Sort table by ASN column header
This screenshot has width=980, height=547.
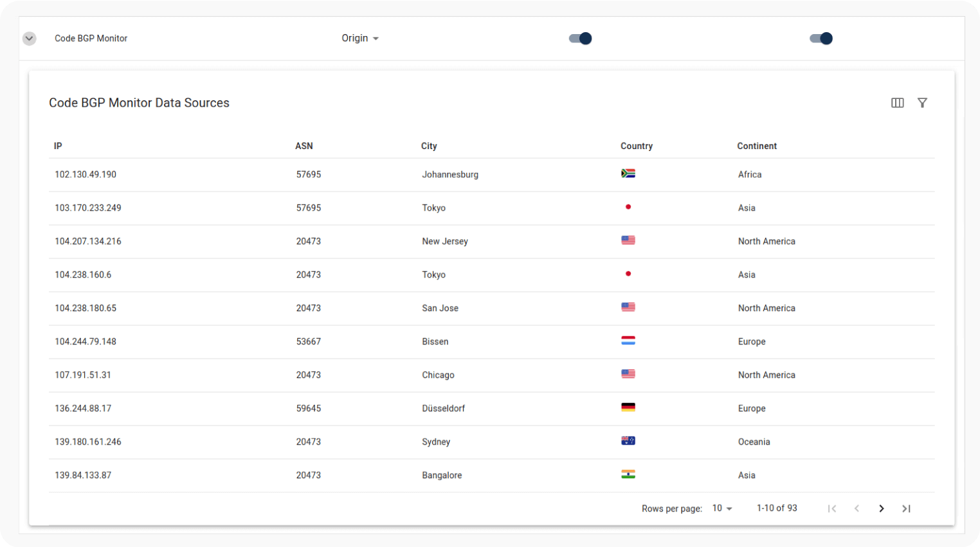304,146
